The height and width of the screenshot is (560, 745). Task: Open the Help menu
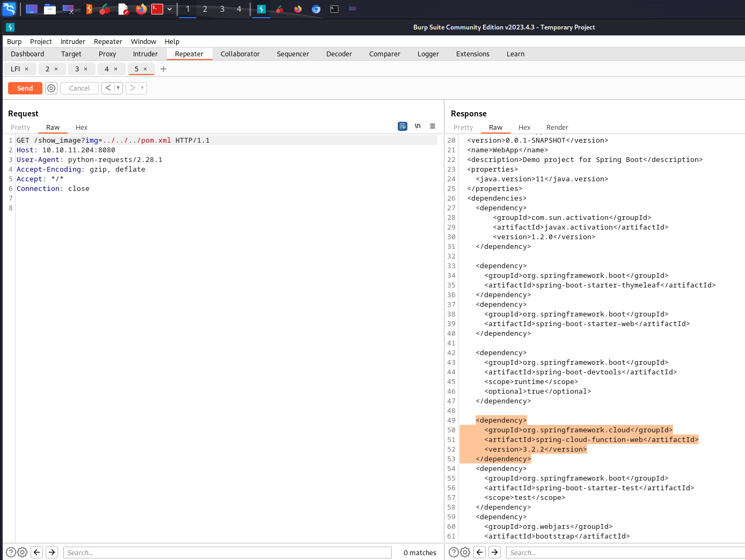(x=172, y=42)
